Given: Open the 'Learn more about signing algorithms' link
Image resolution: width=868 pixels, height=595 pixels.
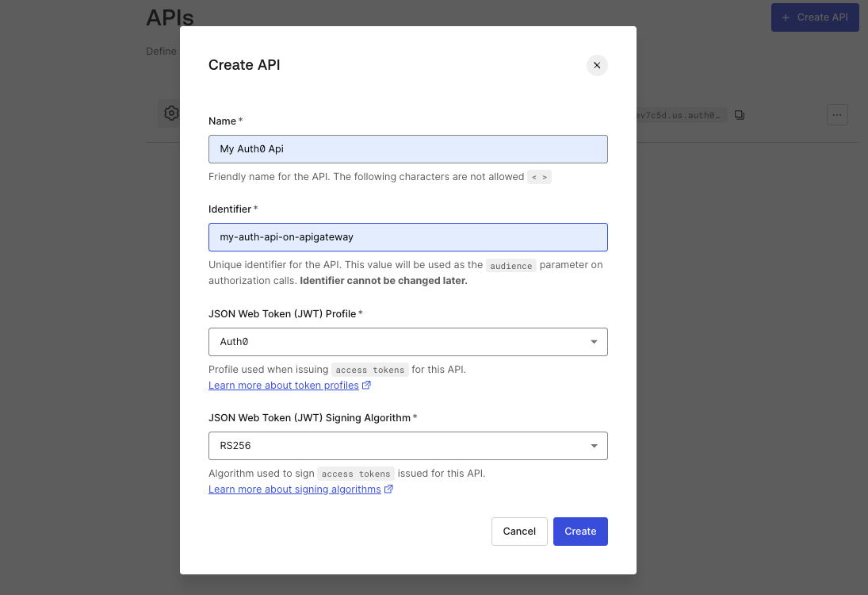Looking at the screenshot, I should (295, 489).
